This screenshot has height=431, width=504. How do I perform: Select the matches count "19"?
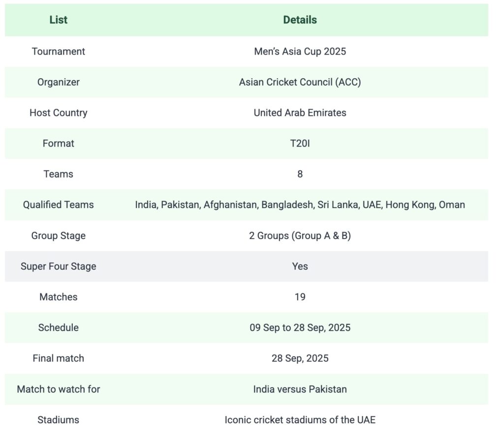click(300, 297)
